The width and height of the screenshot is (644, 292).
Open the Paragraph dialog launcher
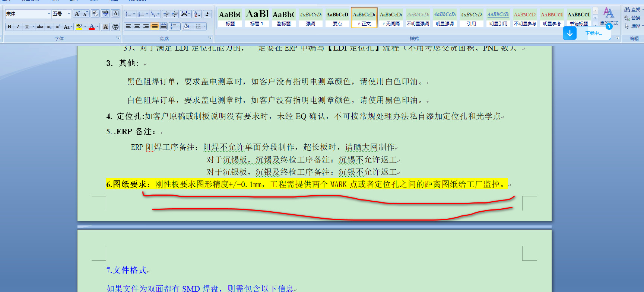coord(210,38)
